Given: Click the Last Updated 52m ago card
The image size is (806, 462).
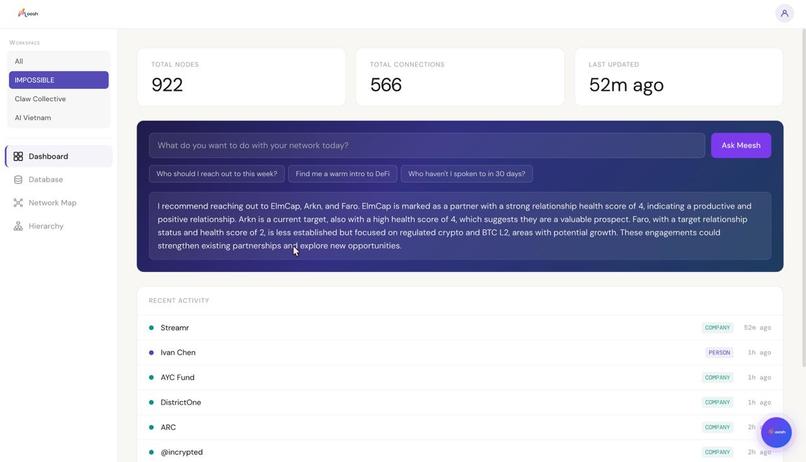Looking at the screenshot, I should click(679, 77).
